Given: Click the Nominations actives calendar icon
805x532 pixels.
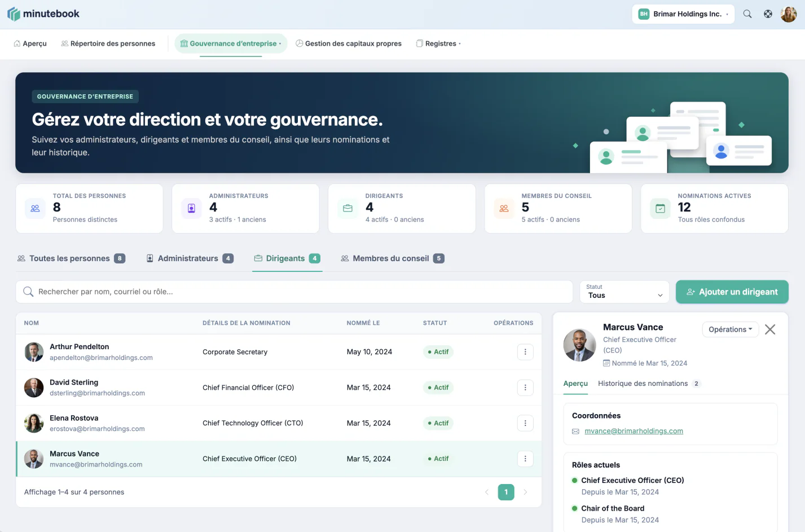Looking at the screenshot, I should [660, 208].
